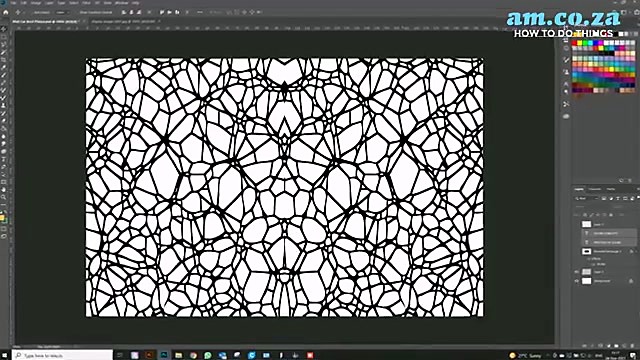Select the layer thumbnail with black shape
Image resolution: width=640 pixels, height=360 pixels.
click(x=587, y=251)
